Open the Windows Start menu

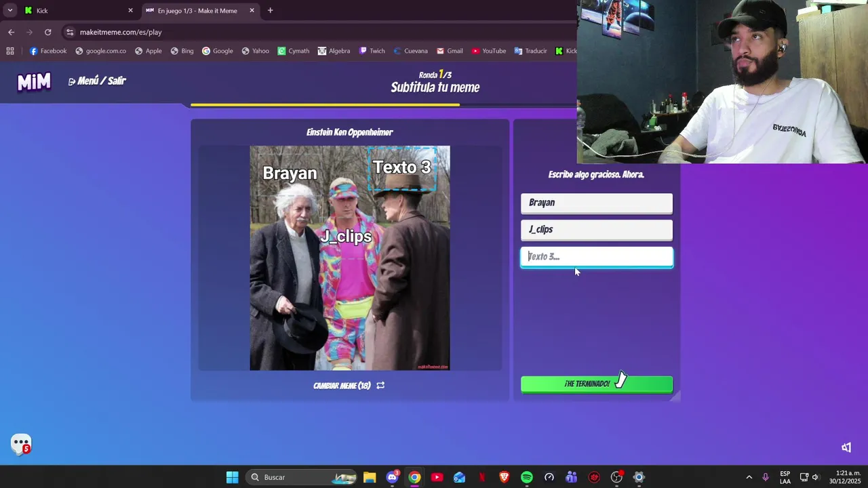[232, 477]
